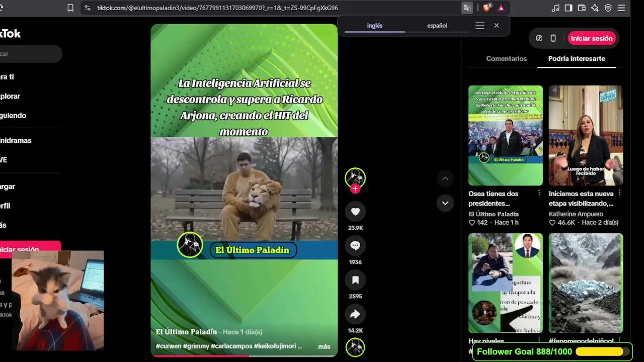Open Siguiendo in the TikTok sidebar
The image size is (644, 362).
(x=13, y=115)
